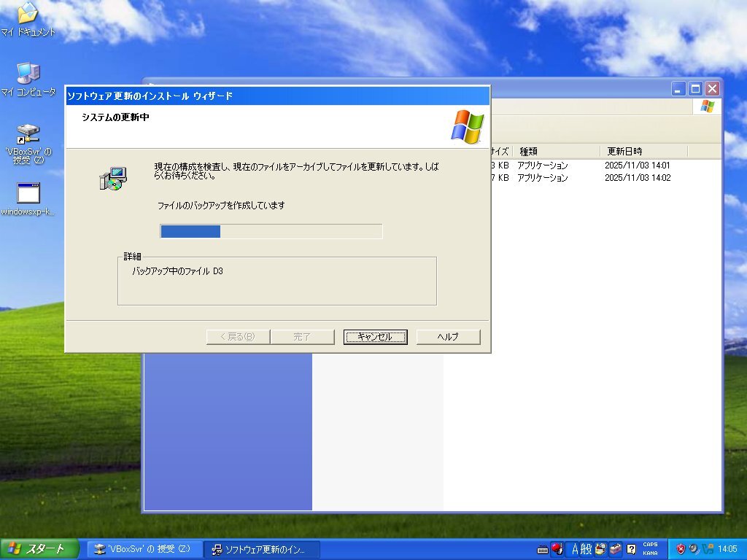Sort Explorer list by 種類 column
The height and width of the screenshot is (560, 747).
click(556, 152)
